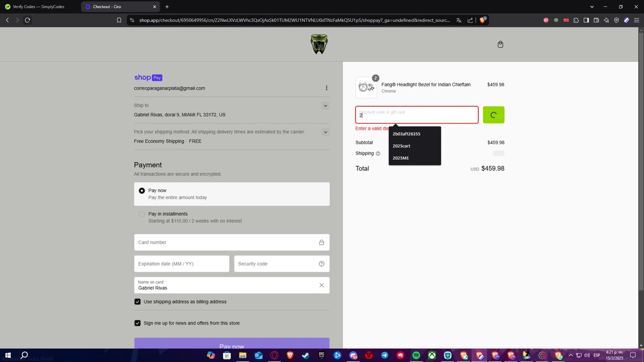Focus the Security code field
This screenshot has width=644, height=362.
(x=282, y=264)
